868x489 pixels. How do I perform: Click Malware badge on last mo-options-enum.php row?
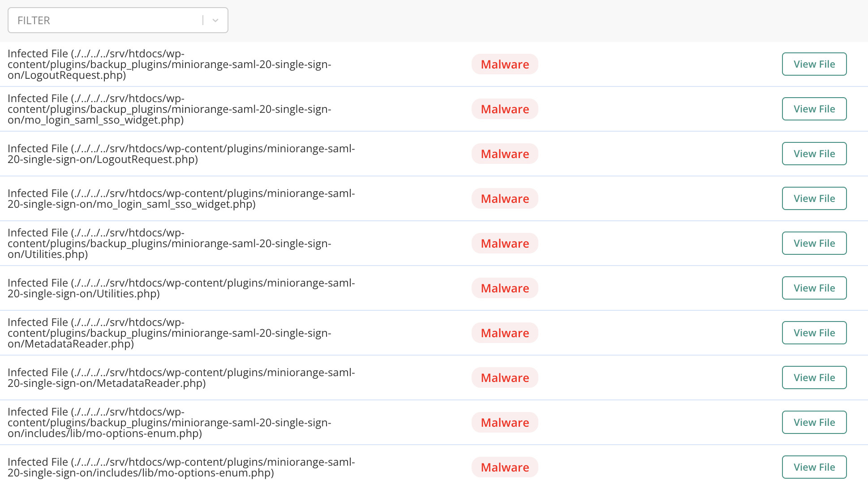[504, 468]
